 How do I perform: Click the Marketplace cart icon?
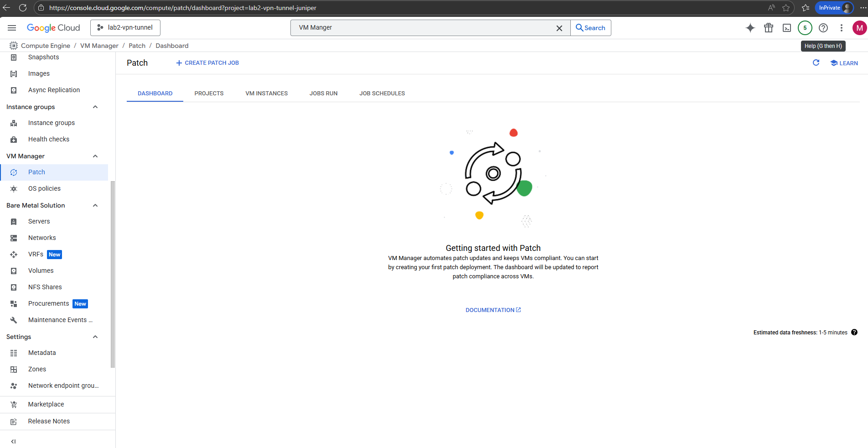tap(14, 404)
